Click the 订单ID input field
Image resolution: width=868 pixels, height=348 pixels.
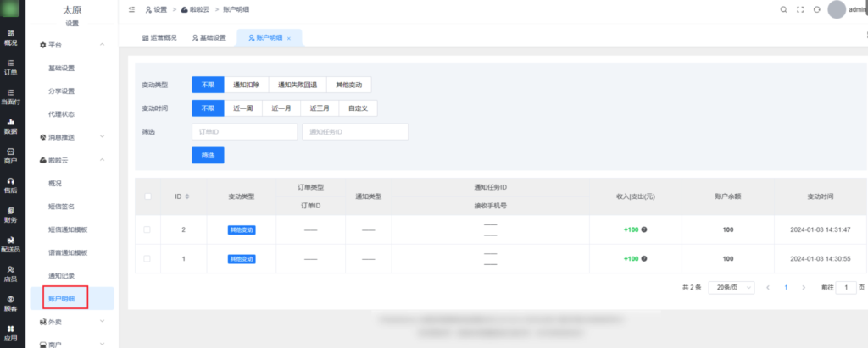[x=245, y=132]
